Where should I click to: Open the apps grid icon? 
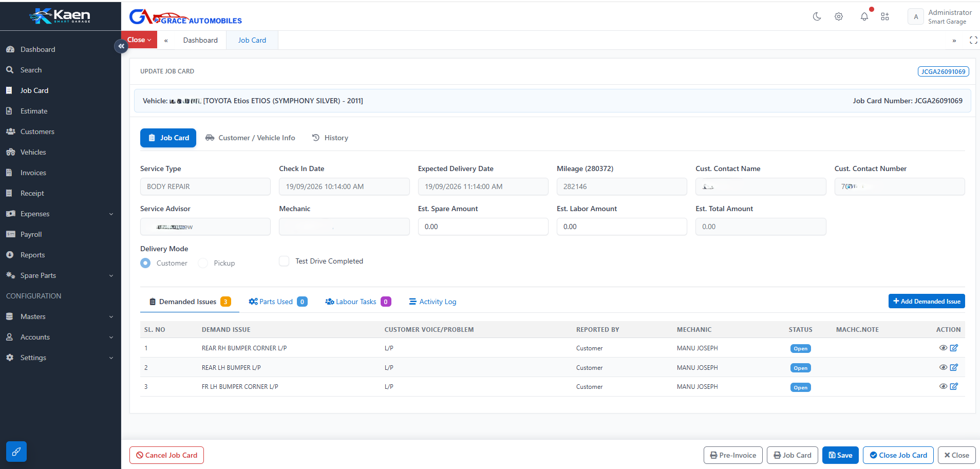[885, 16]
